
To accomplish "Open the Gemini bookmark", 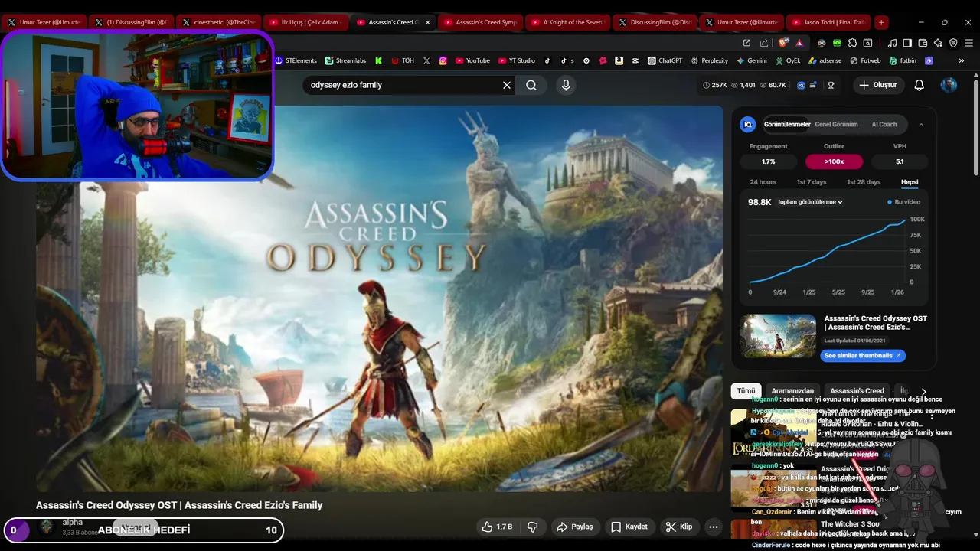I will click(752, 60).
